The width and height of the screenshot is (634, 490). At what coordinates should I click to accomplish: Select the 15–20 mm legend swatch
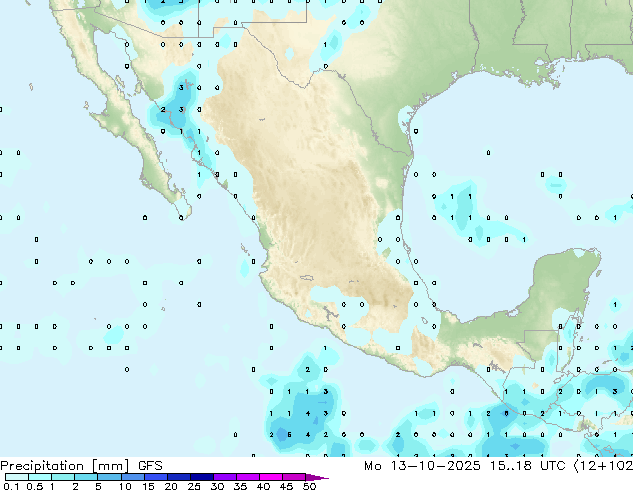point(155,477)
